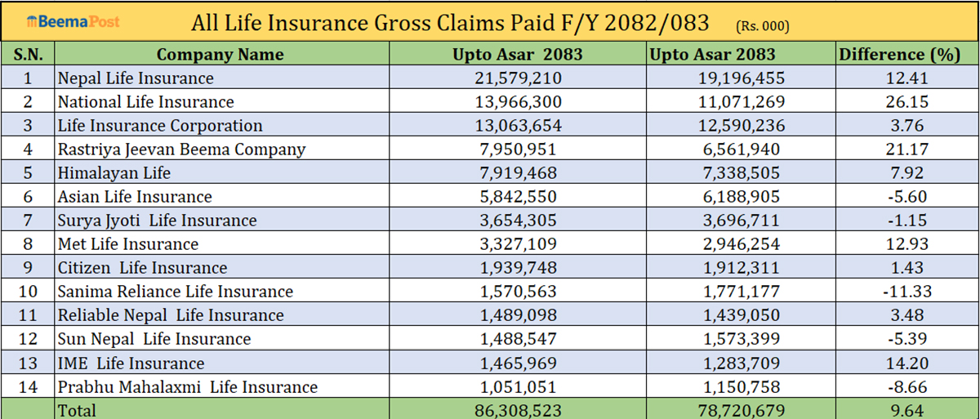This screenshot has width=980, height=419.
Task: Select the value 7,919,468
Action: coord(518,173)
